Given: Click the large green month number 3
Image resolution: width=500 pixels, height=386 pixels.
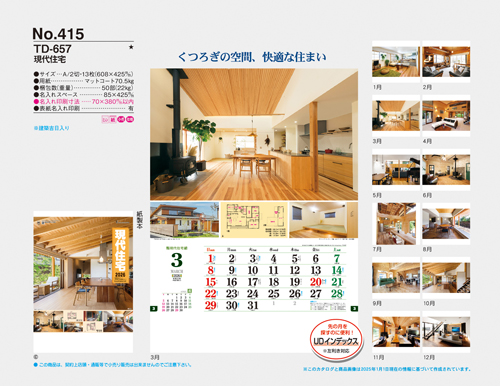Looking at the screenshot, I should 177,260.
